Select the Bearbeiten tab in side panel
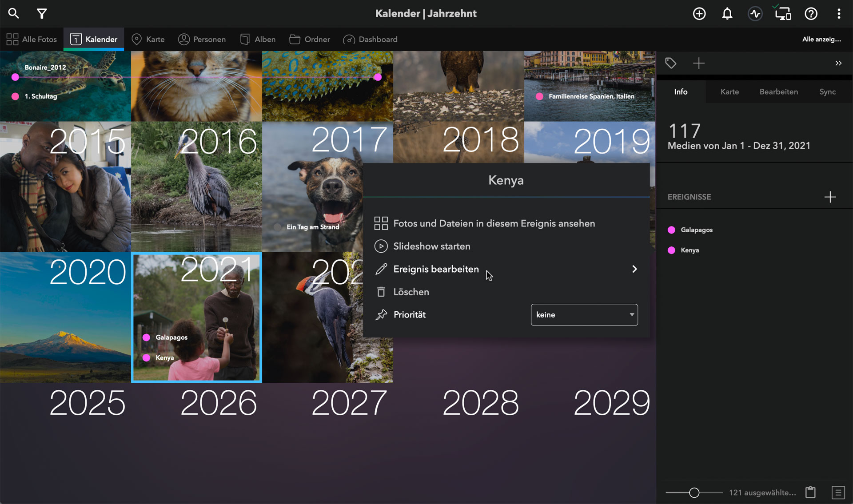 pos(778,92)
